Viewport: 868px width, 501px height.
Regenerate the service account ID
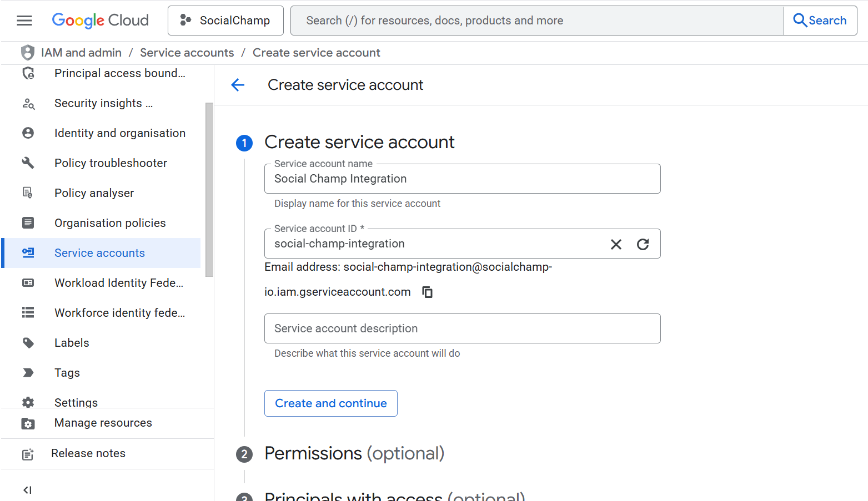point(643,244)
